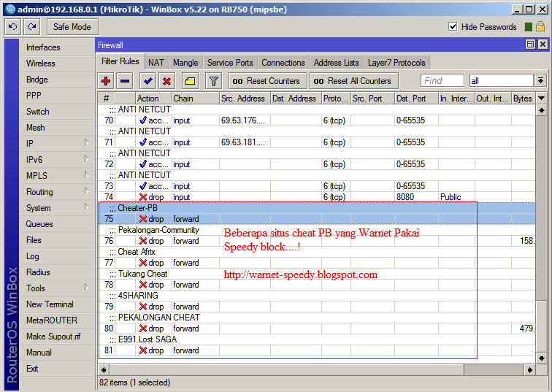The height and width of the screenshot is (392, 552).
Task: Select the Filter Rules tab
Action: pos(120,61)
